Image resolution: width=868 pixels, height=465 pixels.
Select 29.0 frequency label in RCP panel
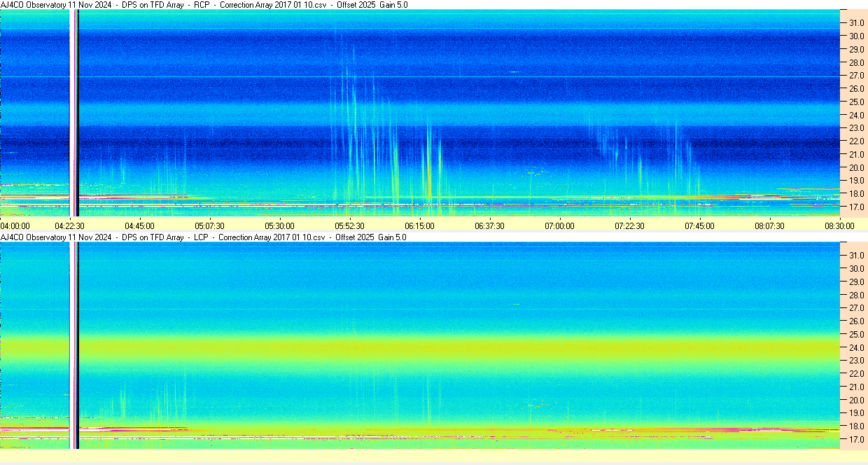tap(857, 49)
